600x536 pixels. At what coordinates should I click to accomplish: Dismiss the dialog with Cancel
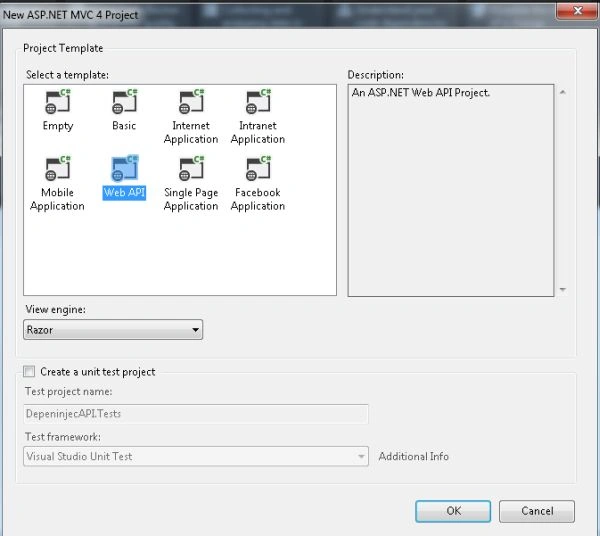[x=537, y=511]
